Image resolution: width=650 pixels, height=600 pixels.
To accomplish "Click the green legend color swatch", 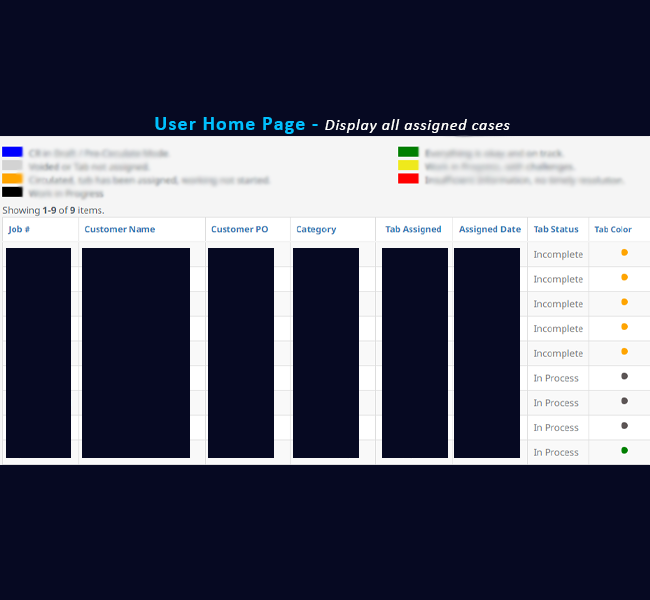I will (x=408, y=153).
